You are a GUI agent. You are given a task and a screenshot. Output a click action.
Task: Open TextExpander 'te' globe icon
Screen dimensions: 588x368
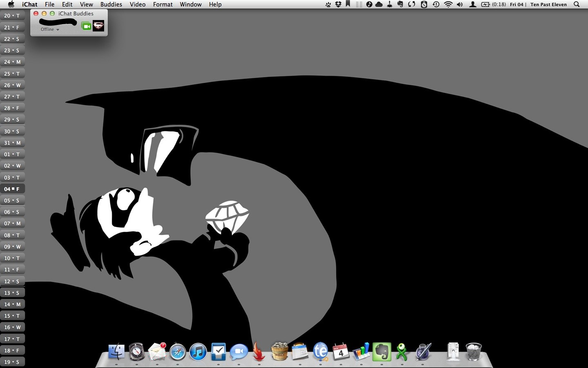[321, 352]
